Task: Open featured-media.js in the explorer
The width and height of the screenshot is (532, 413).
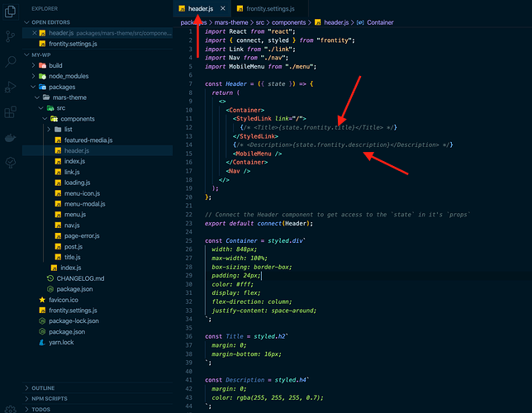Action: (88, 140)
